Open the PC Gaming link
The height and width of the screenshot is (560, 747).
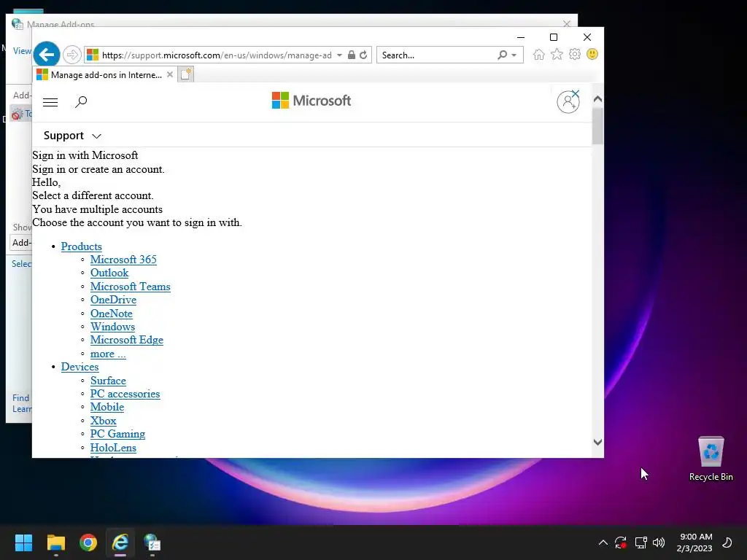[x=117, y=434]
